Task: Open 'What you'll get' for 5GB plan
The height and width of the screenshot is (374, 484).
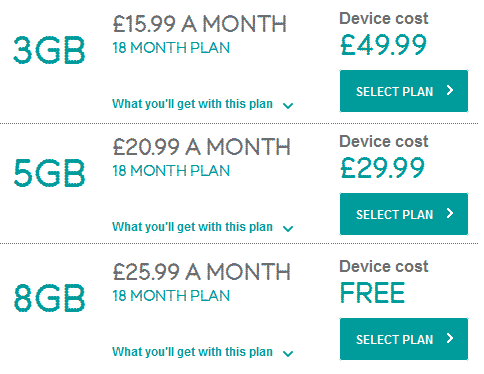Action: point(192,227)
